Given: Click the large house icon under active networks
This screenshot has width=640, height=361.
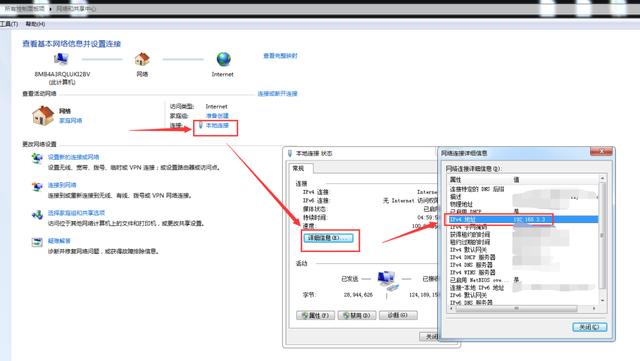Looking at the screenshot, I should (x=43, y=115).
